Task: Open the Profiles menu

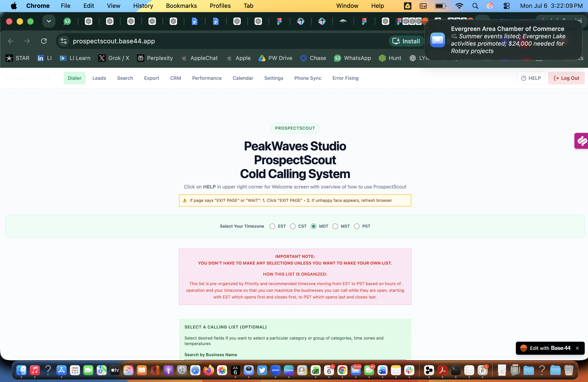Action: point(220,6)
